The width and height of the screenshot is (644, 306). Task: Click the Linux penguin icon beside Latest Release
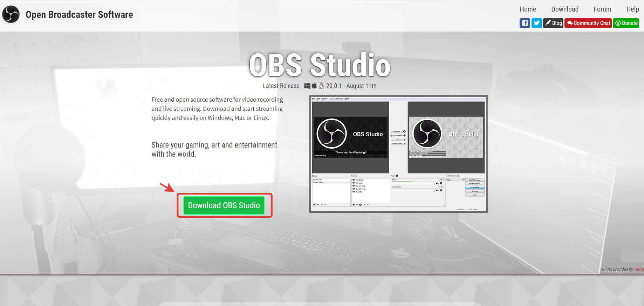(x=321, y=86)
